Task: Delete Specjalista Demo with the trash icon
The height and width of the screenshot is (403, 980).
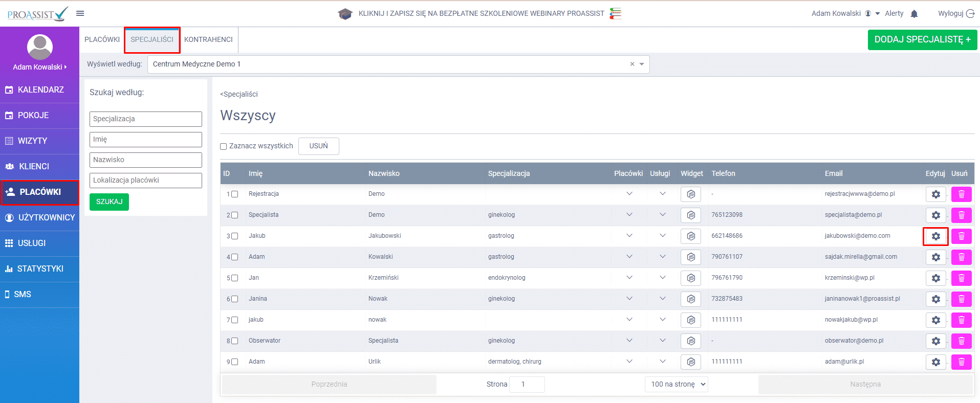Action: click(962, 215)
